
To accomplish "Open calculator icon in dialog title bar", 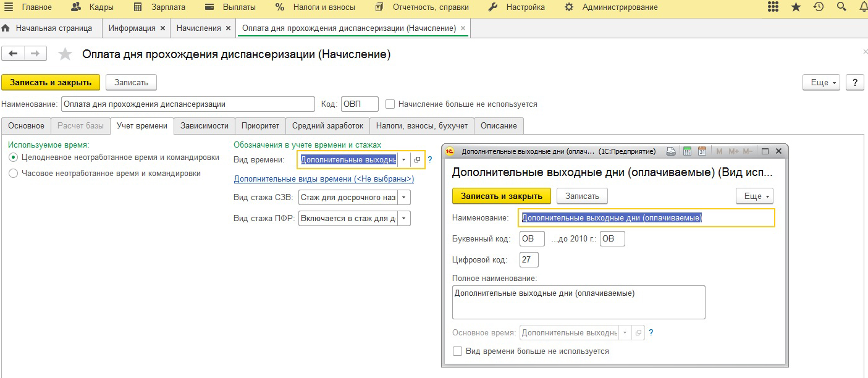I will (x=687, y=151).
